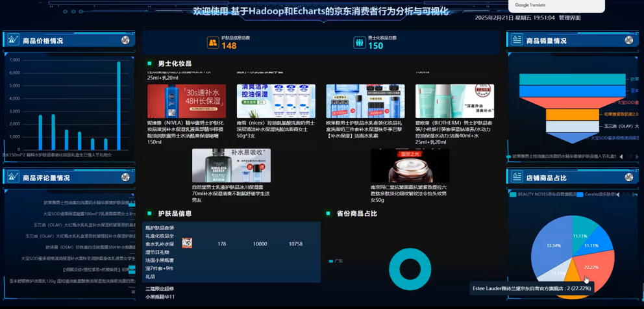Click the 店铺商品占比 panel list icon
Screen dimensions: 644x309
click(x=517, y=177)
